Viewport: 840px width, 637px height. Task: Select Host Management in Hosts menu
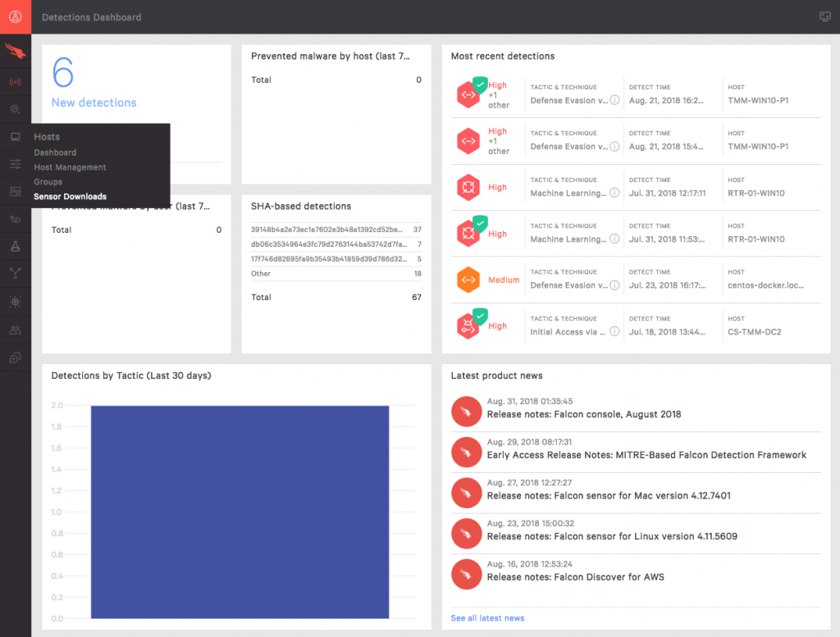pyautogui.click(x=71, y=167)
